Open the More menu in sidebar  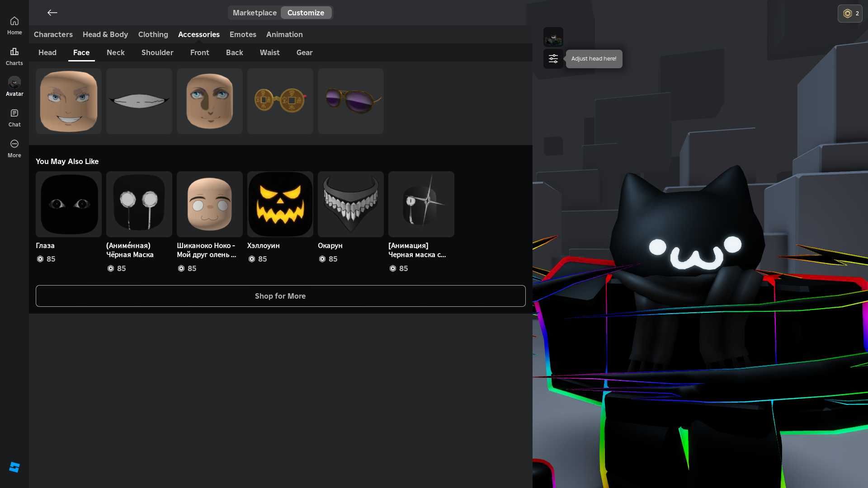[x=14, y=149]
